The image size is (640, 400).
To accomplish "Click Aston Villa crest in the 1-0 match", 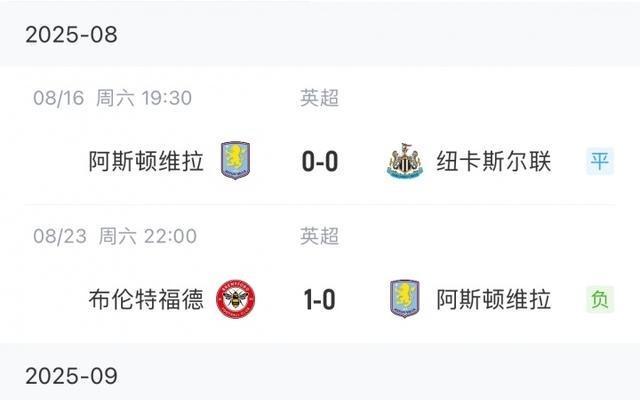I will pyautogui.click(x=404, y=299).
